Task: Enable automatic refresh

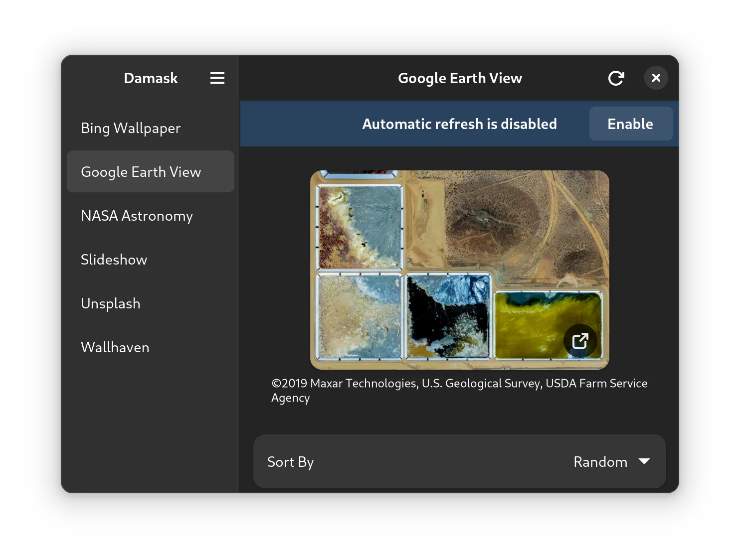Action: [x=630, y=124]
